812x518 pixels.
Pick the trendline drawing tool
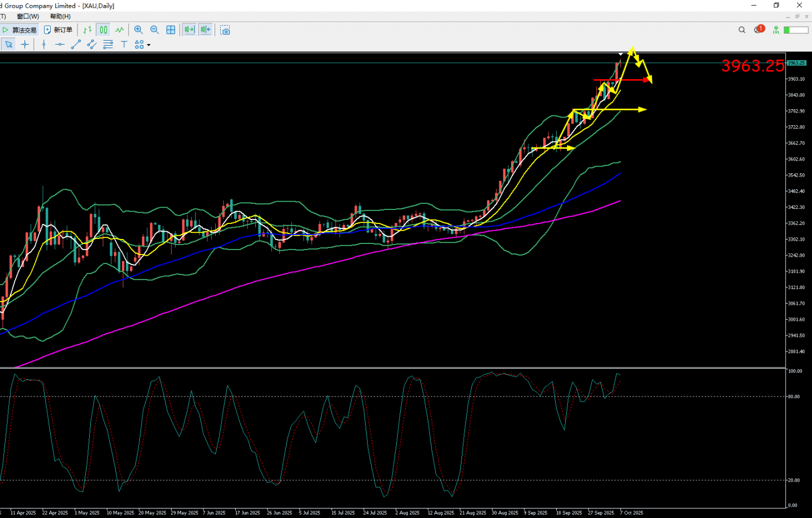[x=76, y=45]
